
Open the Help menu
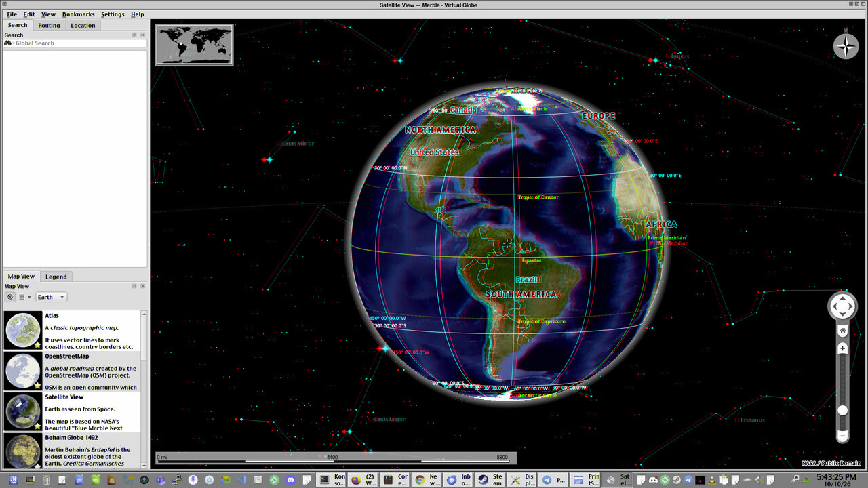pos(138,14)
